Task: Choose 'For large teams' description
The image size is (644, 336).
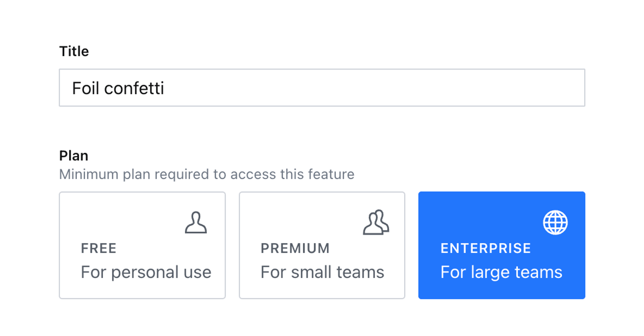Action: coord(501,272)
